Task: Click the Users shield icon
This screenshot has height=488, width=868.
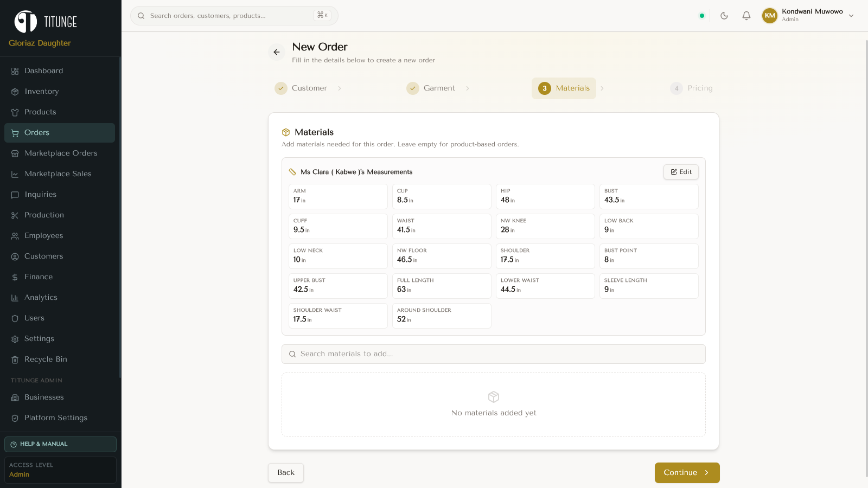Action: [x=15, y=319]
